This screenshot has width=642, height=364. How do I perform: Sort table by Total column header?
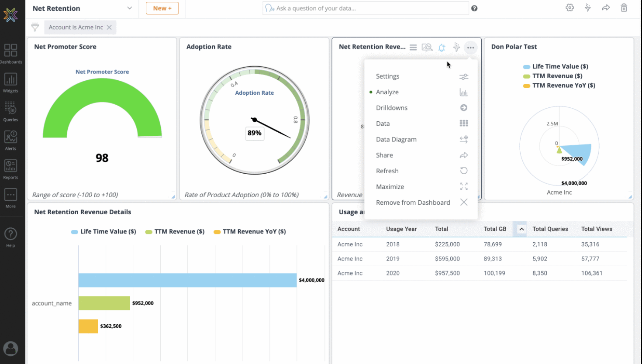pyautogui.click(x=442, y=229)
